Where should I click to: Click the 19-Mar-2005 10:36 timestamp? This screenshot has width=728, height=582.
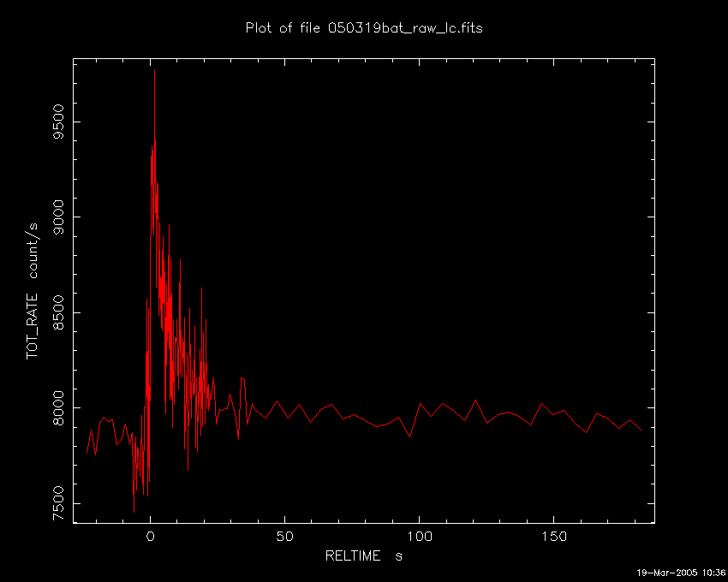click(x=681, y=573)
